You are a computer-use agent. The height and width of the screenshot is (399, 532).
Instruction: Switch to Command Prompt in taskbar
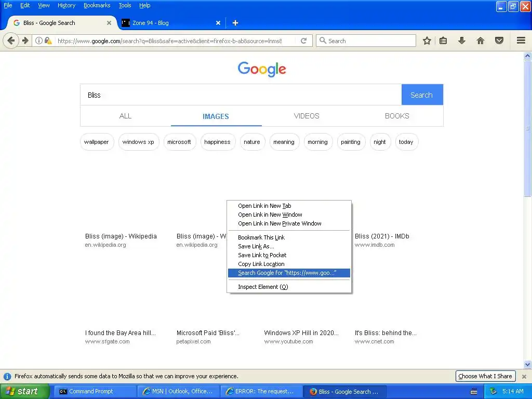point(95,392)
